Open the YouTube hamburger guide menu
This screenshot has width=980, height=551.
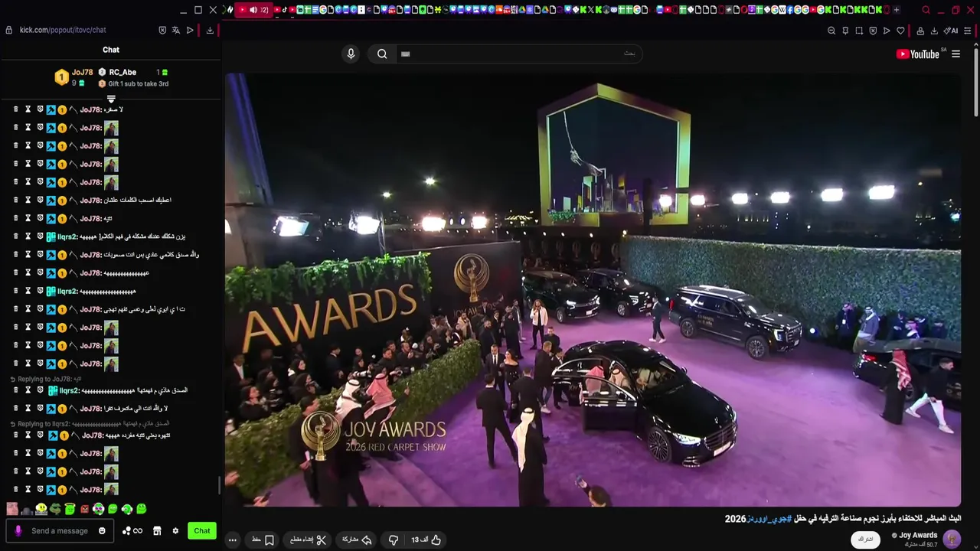[x=955, y=54]
